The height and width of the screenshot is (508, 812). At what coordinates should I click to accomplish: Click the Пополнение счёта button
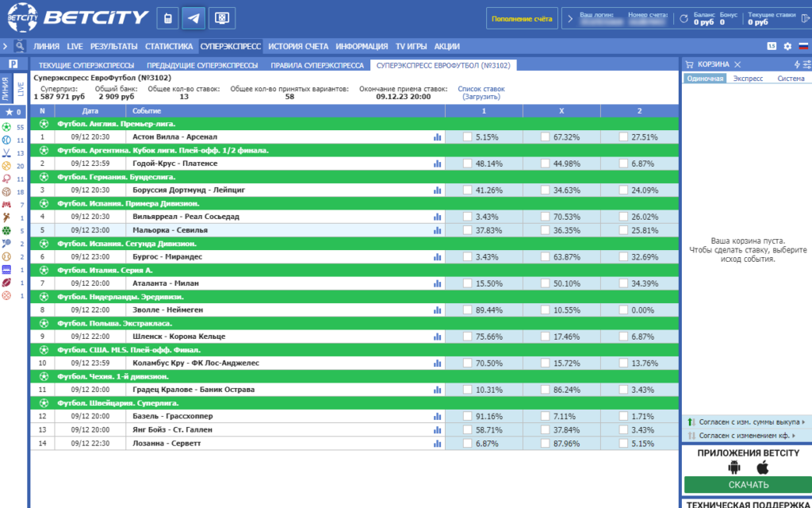pos(522,19)
